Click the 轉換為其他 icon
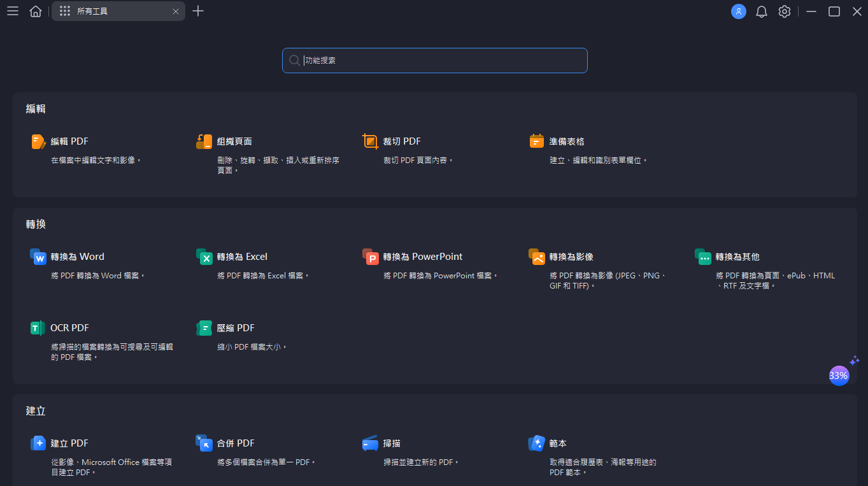This screenshot has height=486, width=868. [703, 257]
